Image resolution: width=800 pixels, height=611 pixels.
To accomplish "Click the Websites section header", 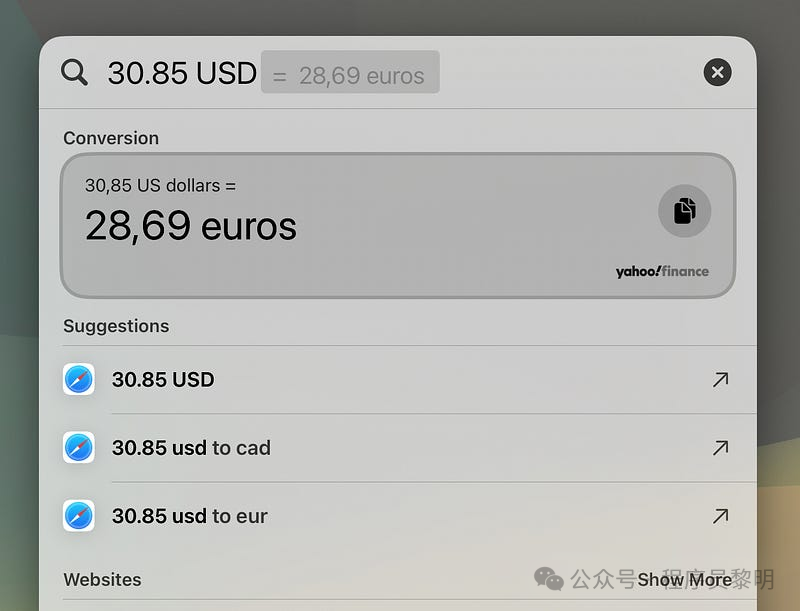I will pyautogui.click(x=102, y=579).
